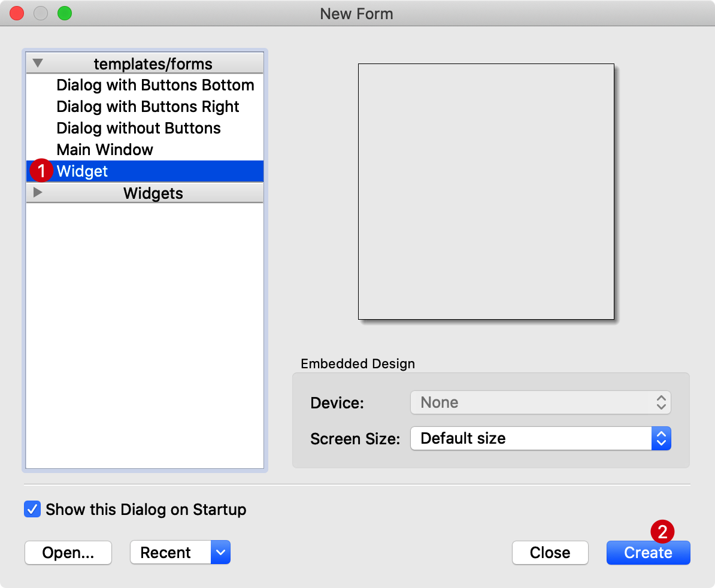The height and width of the screenshot is (588, 715).
Task: Expand the Widgets disclosure triangle
Action: (x=38, y=193)
